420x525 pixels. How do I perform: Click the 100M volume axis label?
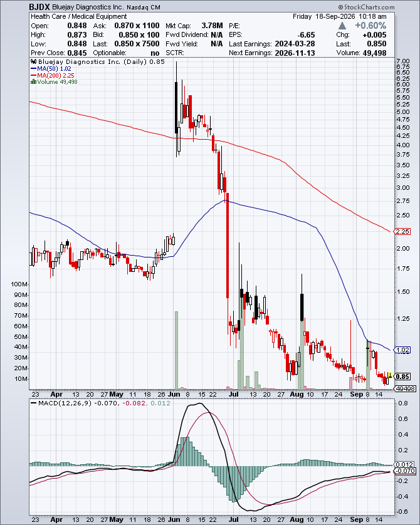tap(19, 284)
